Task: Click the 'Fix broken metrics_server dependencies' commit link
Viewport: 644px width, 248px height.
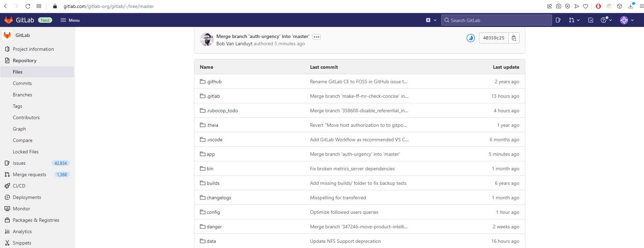Action: (x=352, y=169)
